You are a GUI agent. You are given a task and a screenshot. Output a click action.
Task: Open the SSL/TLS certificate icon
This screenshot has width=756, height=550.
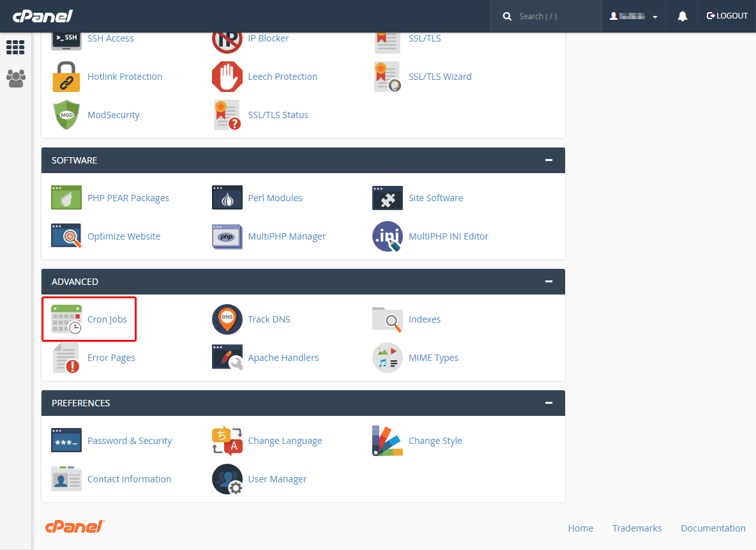pos(388,42)
